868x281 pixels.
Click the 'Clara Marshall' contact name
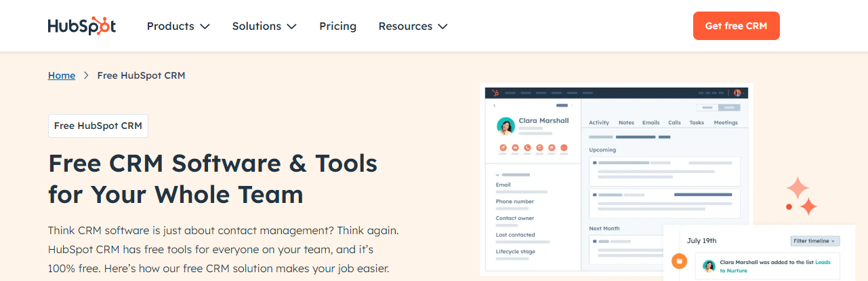tap(543, 121)
